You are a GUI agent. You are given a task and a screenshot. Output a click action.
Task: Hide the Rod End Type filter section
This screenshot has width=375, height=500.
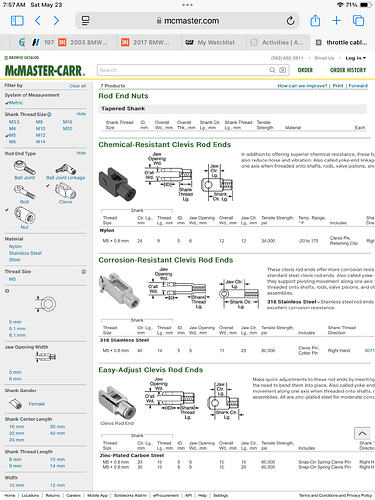pos(81,153)
